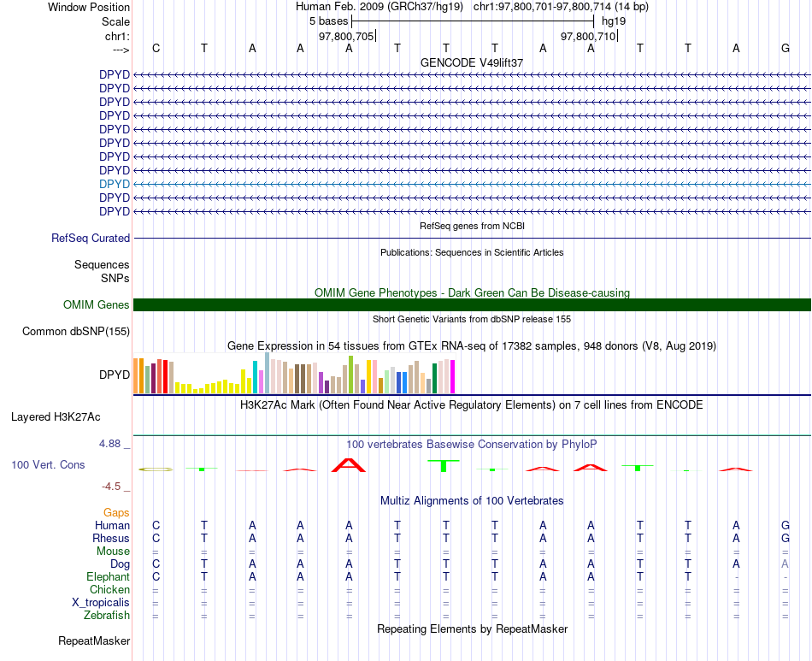
Task: Click the 97,800,705 coordinate marker
Action: click(346, 36)
